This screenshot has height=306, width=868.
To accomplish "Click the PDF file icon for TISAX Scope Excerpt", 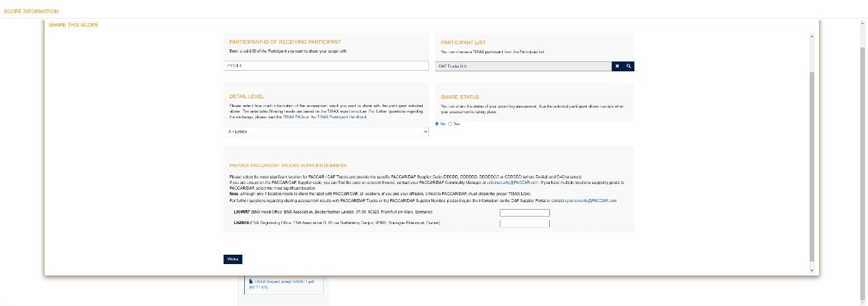I will coord(251,282).
